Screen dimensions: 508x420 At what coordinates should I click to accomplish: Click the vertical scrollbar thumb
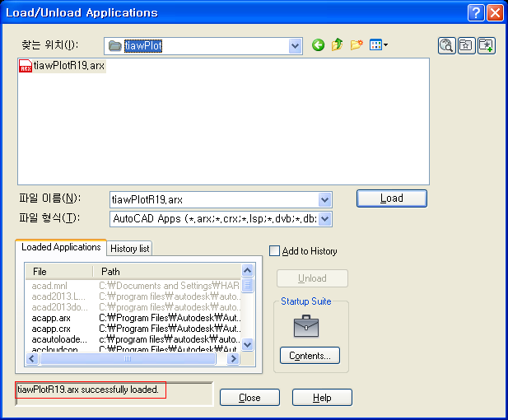[248, 286]
